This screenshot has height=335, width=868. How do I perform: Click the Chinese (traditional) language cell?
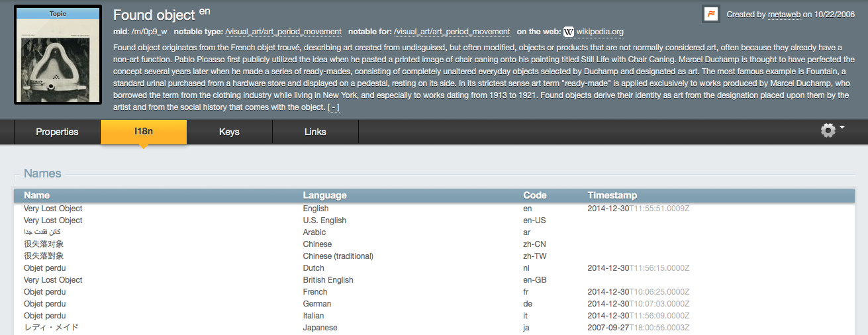338,256
